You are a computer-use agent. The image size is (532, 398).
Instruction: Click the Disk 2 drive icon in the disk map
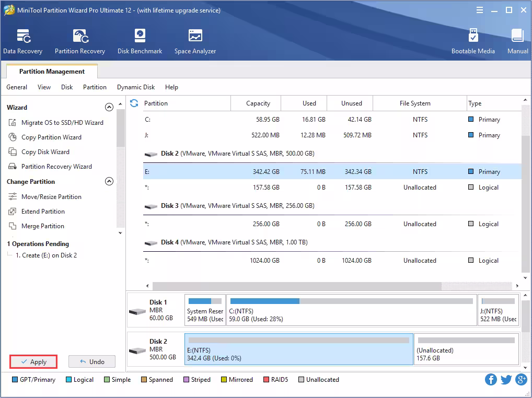point(137,350)
